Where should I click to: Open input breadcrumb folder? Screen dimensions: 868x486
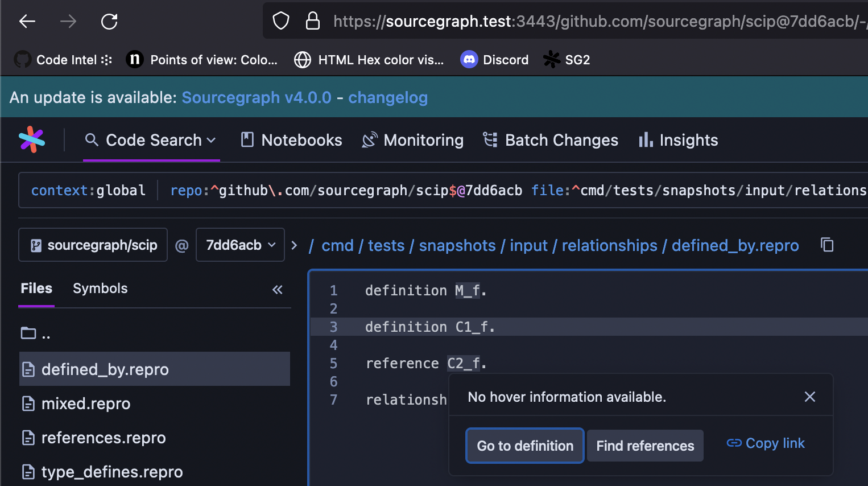click(528, 245)
